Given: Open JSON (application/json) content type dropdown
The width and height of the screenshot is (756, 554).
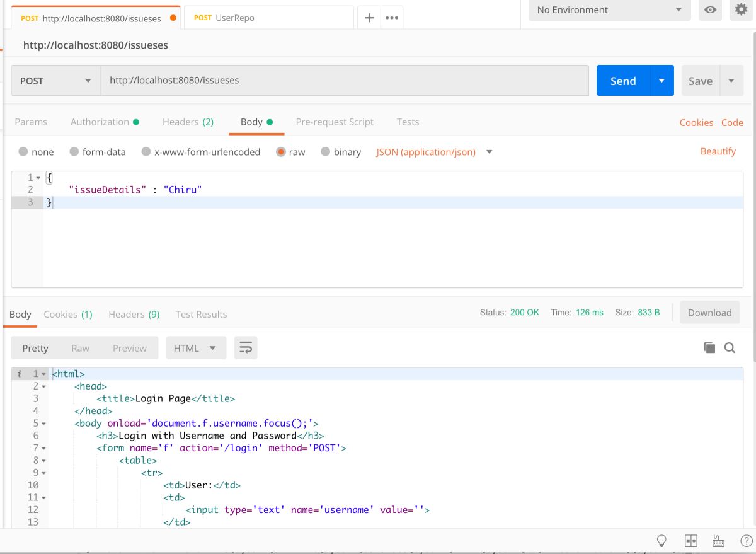Looking at the screenshot, I should [x=434, y=152].
